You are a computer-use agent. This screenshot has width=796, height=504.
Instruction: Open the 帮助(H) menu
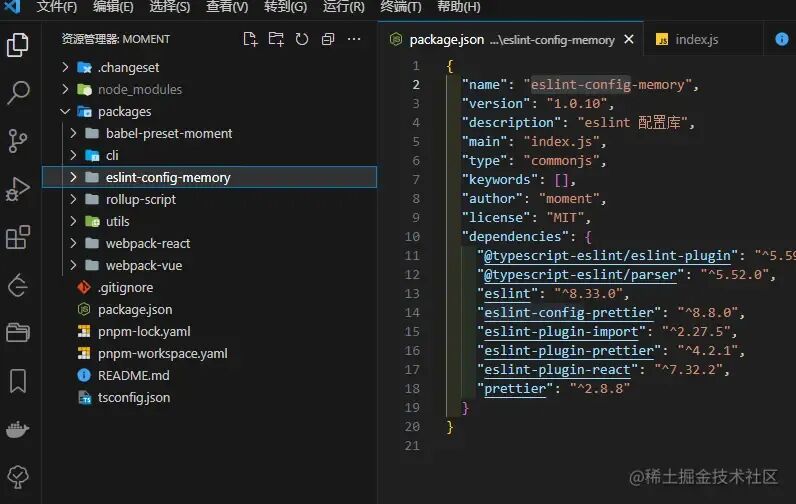click(x=458, y=7)
